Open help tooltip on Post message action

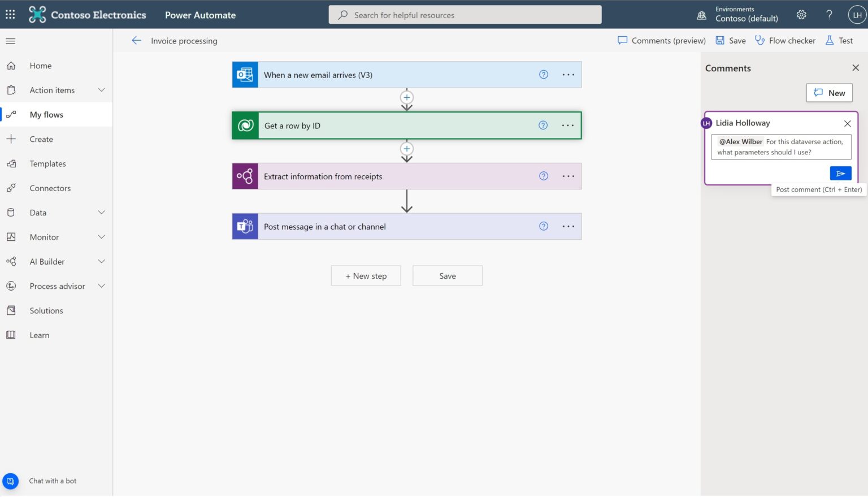pos(543,226)
